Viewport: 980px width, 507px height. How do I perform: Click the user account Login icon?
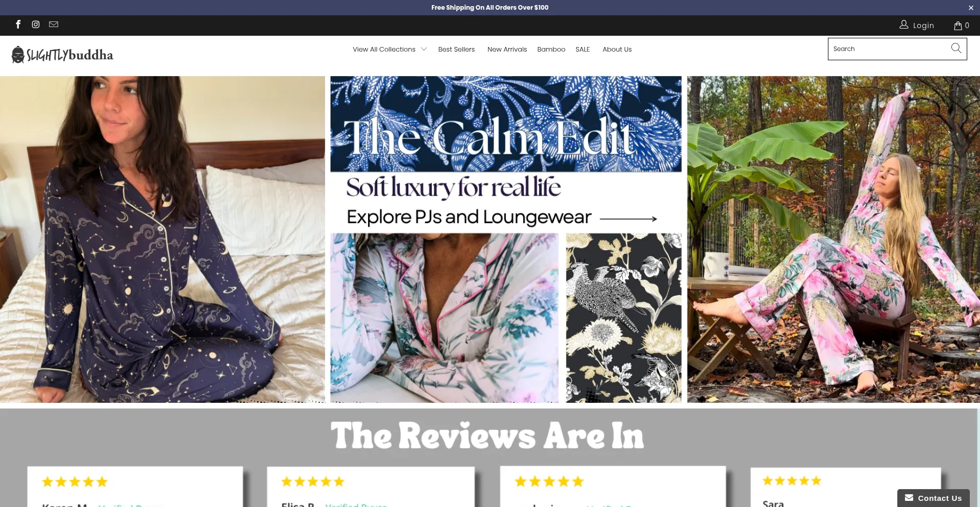(x=904, y=25)
